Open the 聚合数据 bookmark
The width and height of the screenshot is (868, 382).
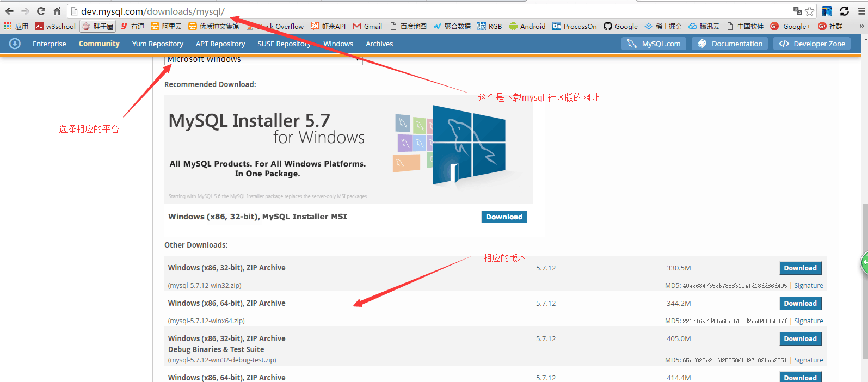pos(452,26)
